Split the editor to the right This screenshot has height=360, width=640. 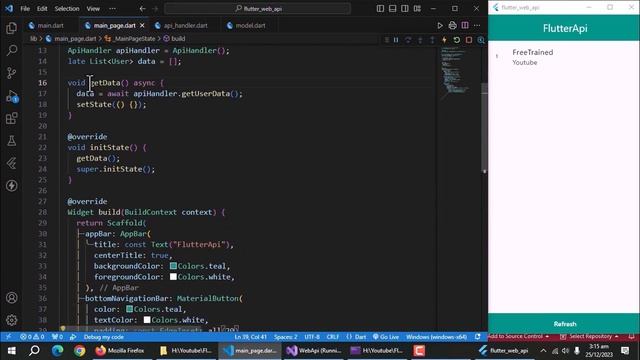click(465, 25)
